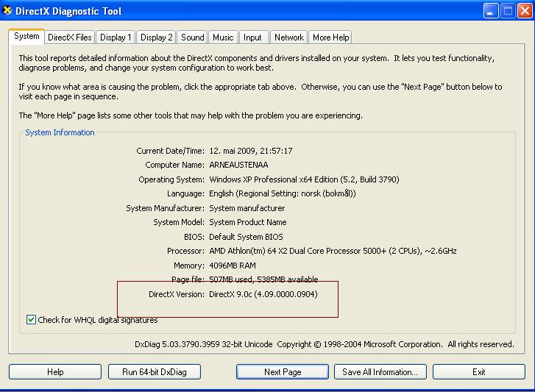Click DirectX 9.0c version value
535x392 pixels.
(263, 294)
